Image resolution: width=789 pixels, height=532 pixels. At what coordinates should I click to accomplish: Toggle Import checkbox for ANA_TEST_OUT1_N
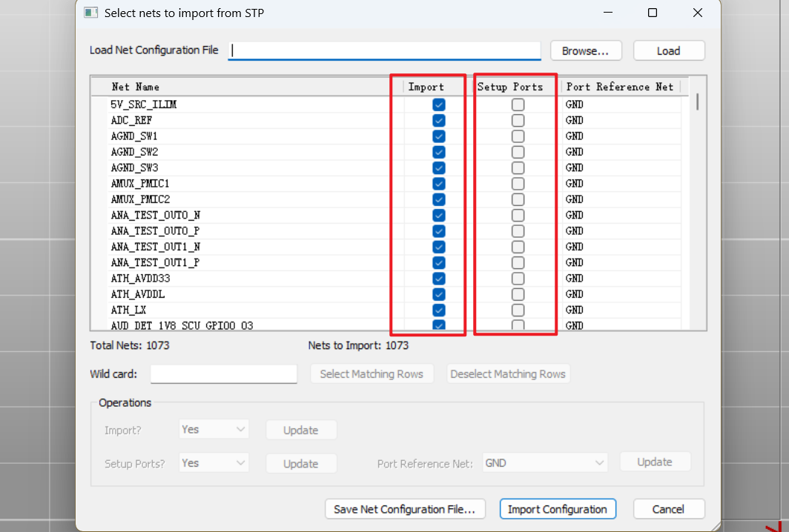point(439,247)
